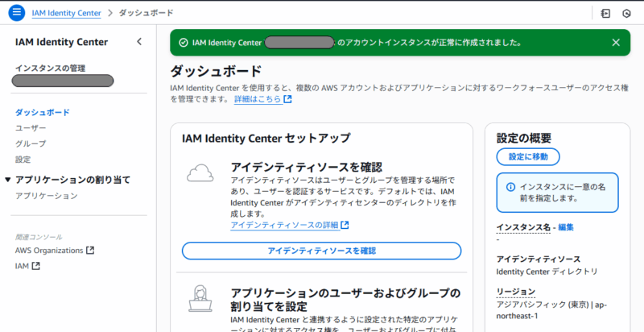644x332 pixels.
Task: Click the ダッシュボード breadcrumb text
Action: click(147, 13)
